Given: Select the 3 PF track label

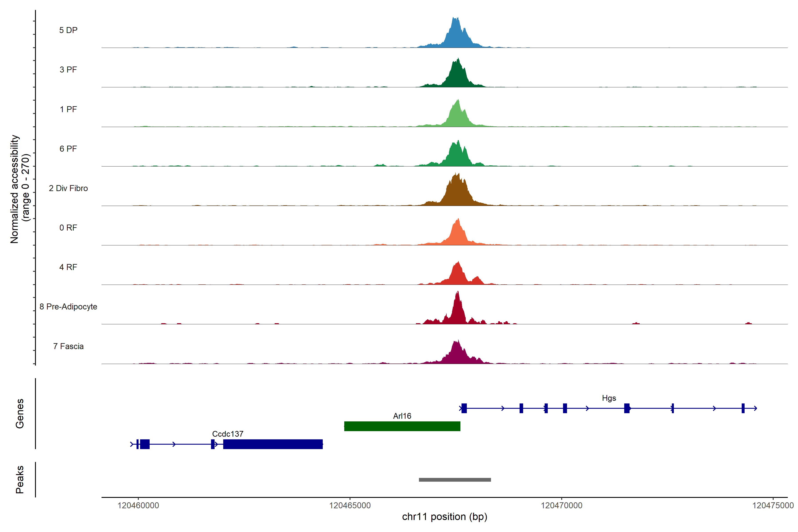Looking at the screenshot, I should [x=68, y=70].
